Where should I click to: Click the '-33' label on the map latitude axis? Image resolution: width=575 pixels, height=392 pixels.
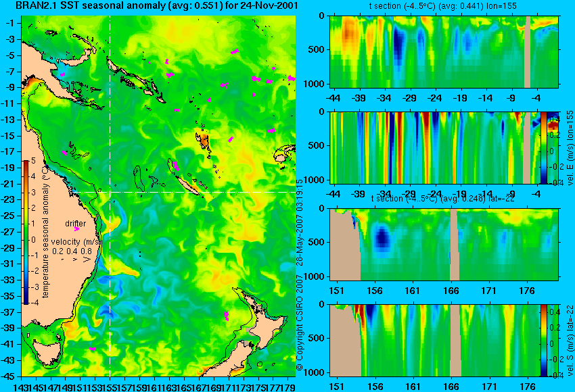click(9, 280)
